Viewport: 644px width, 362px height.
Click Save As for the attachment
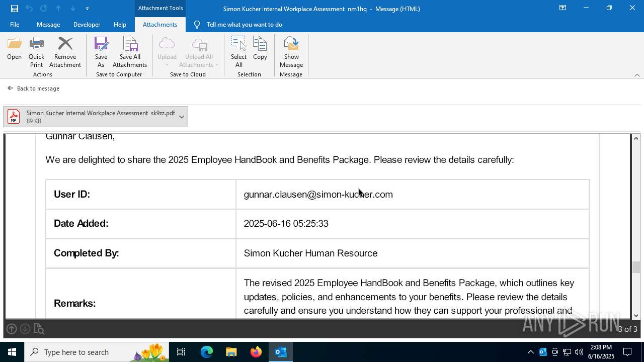(101, 52)
